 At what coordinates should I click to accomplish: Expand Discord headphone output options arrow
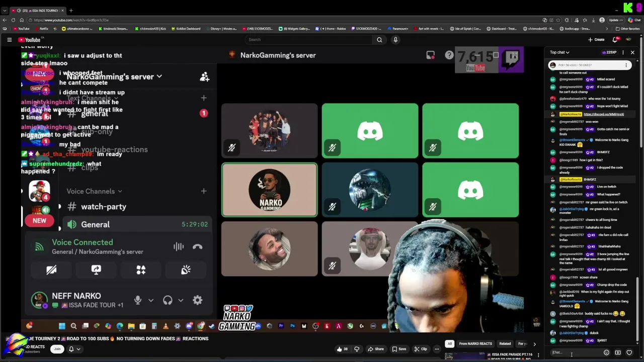(181, 300)
